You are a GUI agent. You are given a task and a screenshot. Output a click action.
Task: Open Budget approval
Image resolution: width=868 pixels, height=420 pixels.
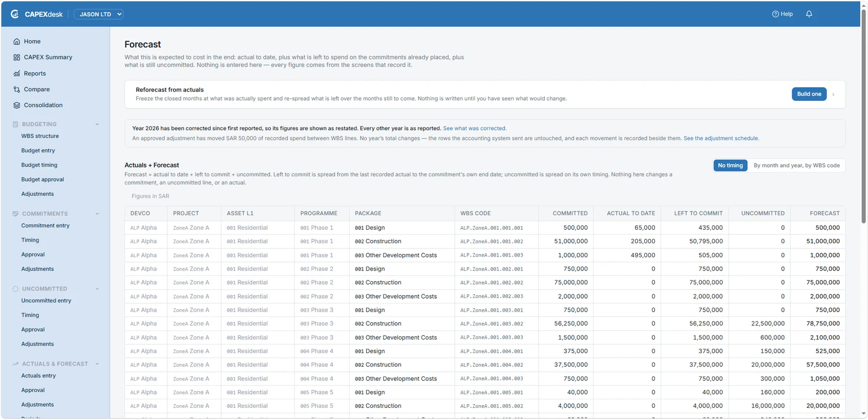tap(42, 180)
